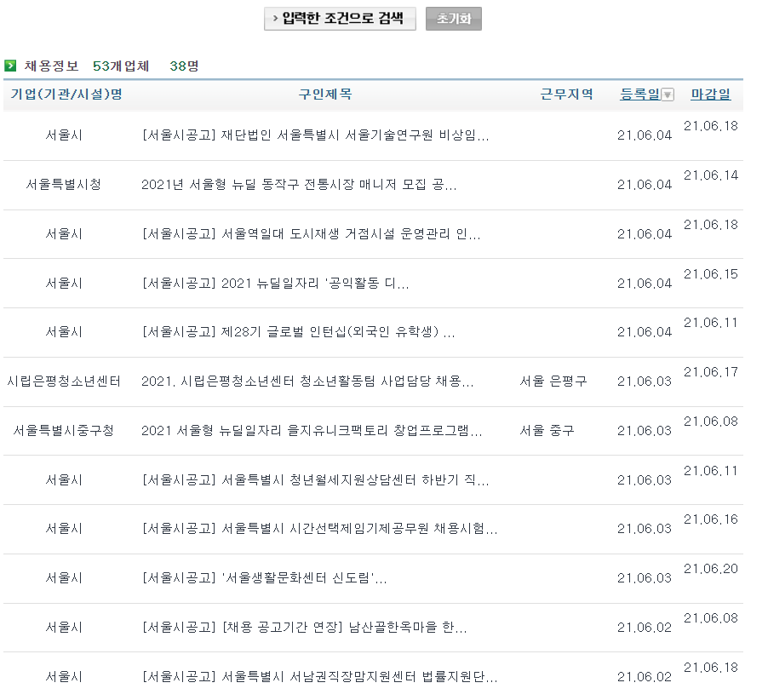The image size is (768, 700).
Task: Open posting [채용 공고기간 연장] 남산골한옥마을
Action: point(304,628)
